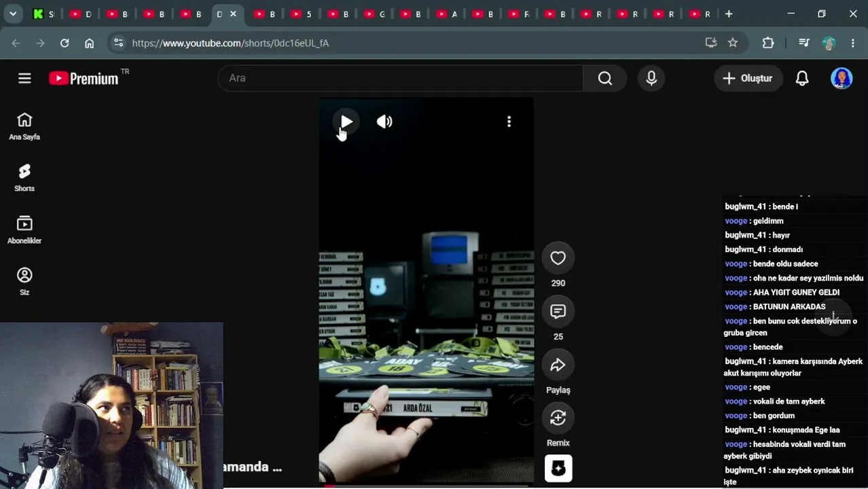Click chat message 'ben gordum'

pos(774,416)
